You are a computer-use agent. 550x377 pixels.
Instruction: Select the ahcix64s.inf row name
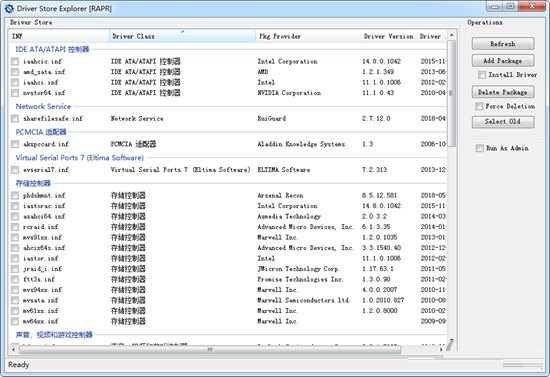(44, 248)
